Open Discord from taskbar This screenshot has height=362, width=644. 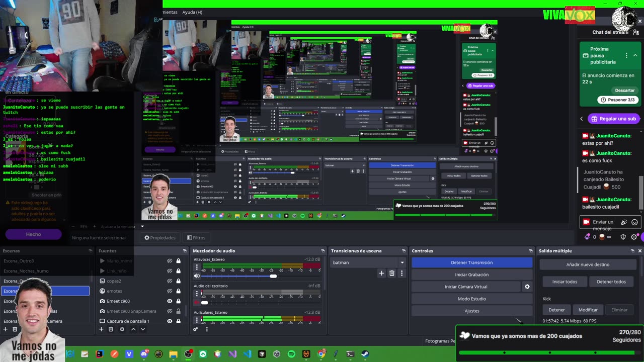pyautogui.click(x=144, y=354)
